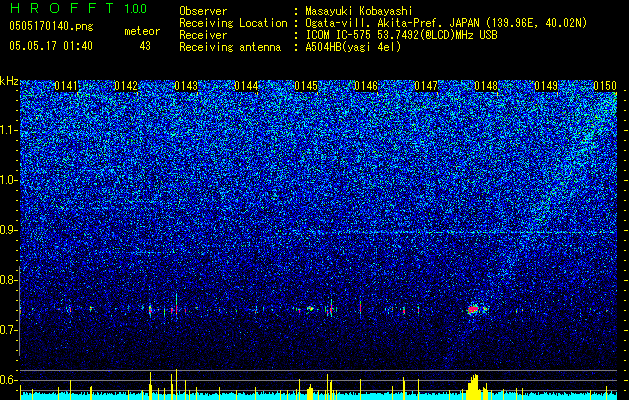
Task: Click the Observer name Masayuki Kobayashi
Action: coord(359,11)
